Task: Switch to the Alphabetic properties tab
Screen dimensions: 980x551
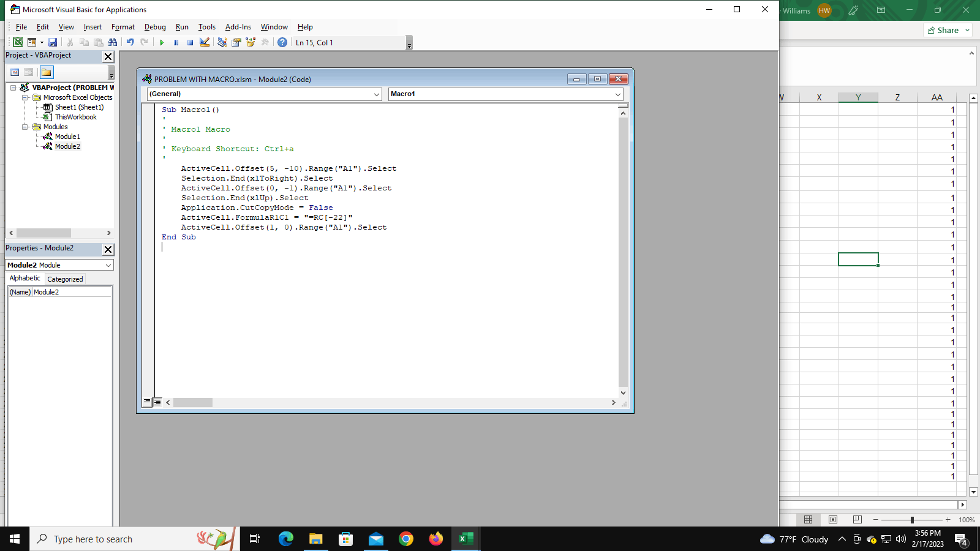Action: point(25,278)
